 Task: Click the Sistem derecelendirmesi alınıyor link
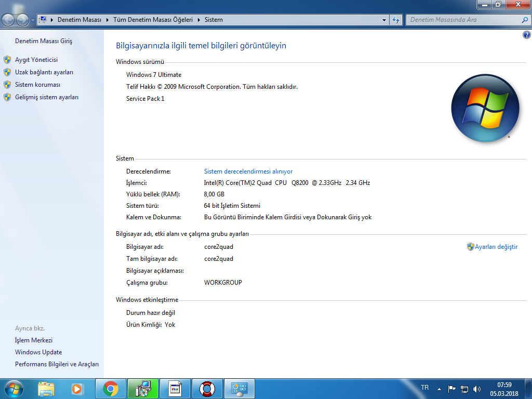(x=248, y=171)
